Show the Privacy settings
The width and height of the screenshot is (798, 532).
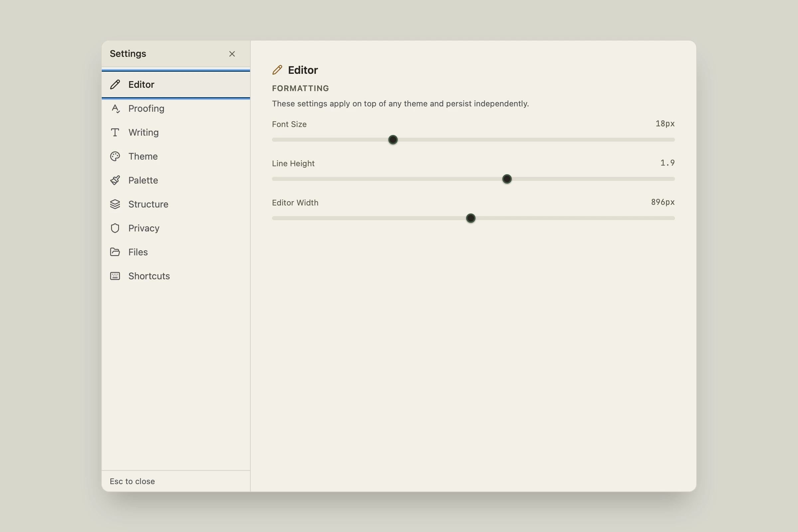(176, 228)
